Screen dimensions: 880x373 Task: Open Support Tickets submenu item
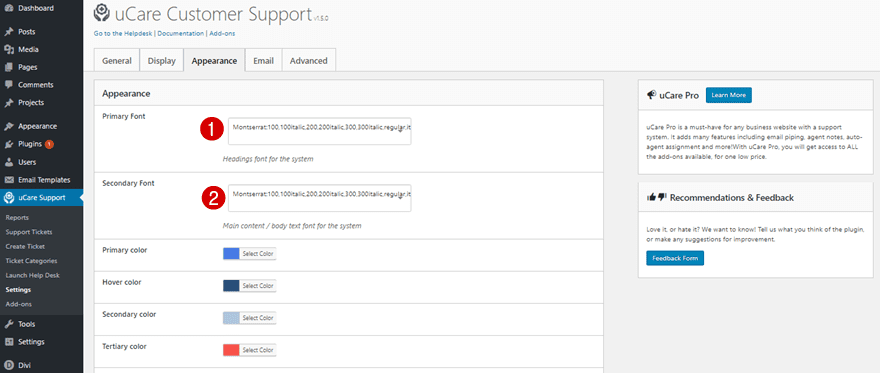coord(28,232)
